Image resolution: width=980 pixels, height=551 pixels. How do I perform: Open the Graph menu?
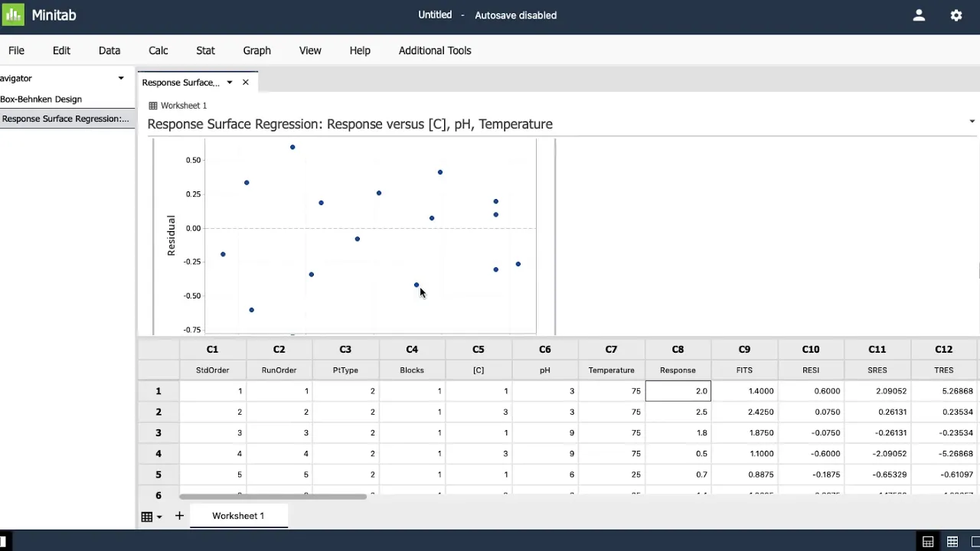256,51
